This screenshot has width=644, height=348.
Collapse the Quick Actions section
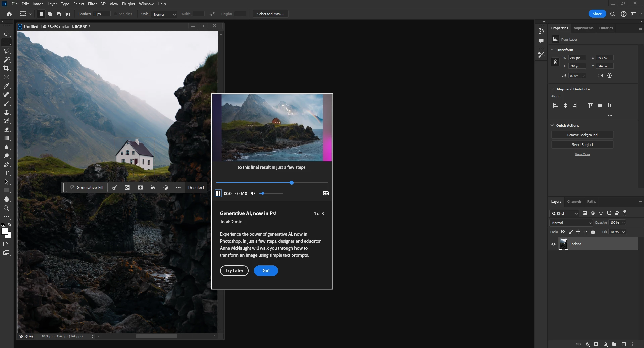pos(552,125)
